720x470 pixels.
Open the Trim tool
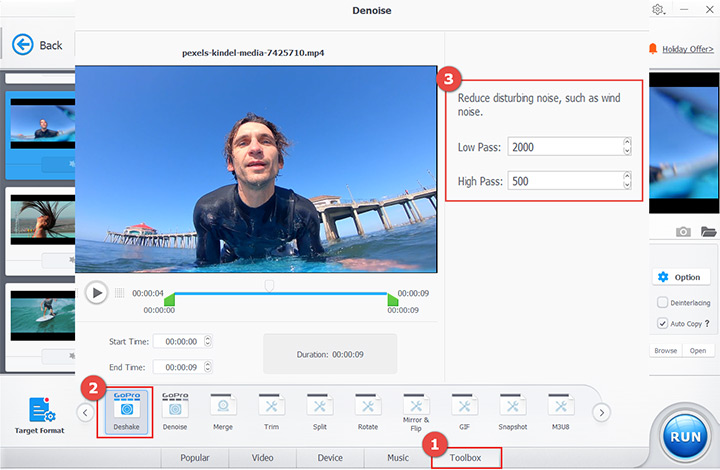[272, 410]
